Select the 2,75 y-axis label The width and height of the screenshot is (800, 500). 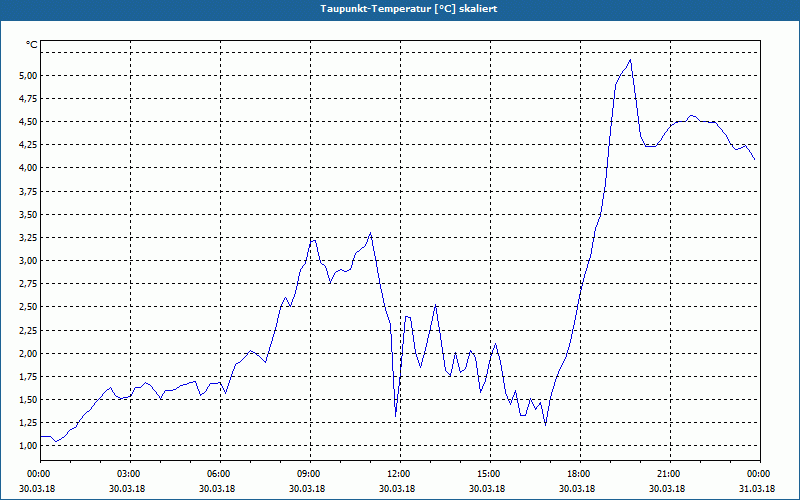(x=29, y=284)
